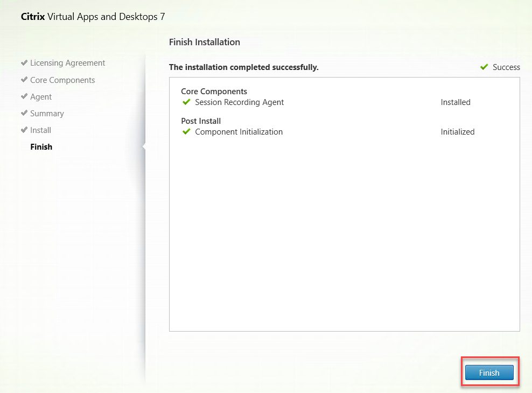The height and width of the screenshot is (393, 532).
Task: Select the Install step in sidebar
Action: click(40, 130)
